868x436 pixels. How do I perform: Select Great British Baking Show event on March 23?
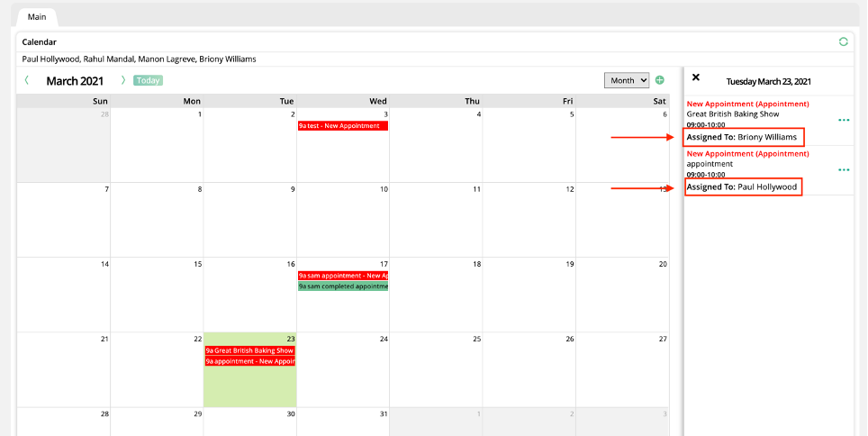[250, 350]
